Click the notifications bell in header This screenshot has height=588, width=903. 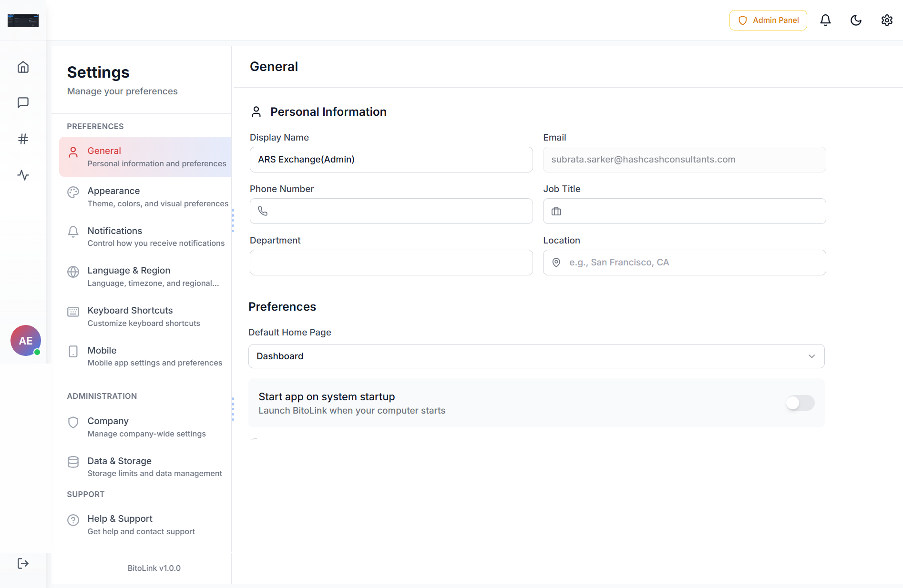click(825, 20)
